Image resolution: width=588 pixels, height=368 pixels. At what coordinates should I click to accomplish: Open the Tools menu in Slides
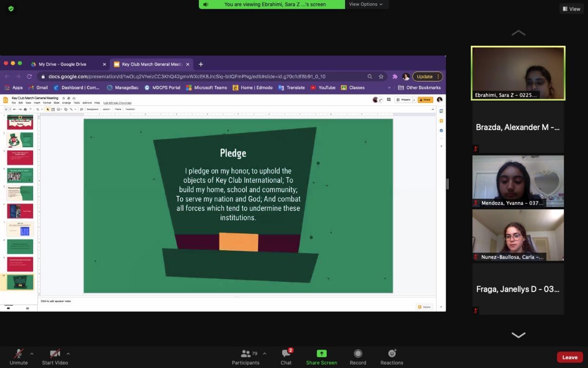pos(77,103)
